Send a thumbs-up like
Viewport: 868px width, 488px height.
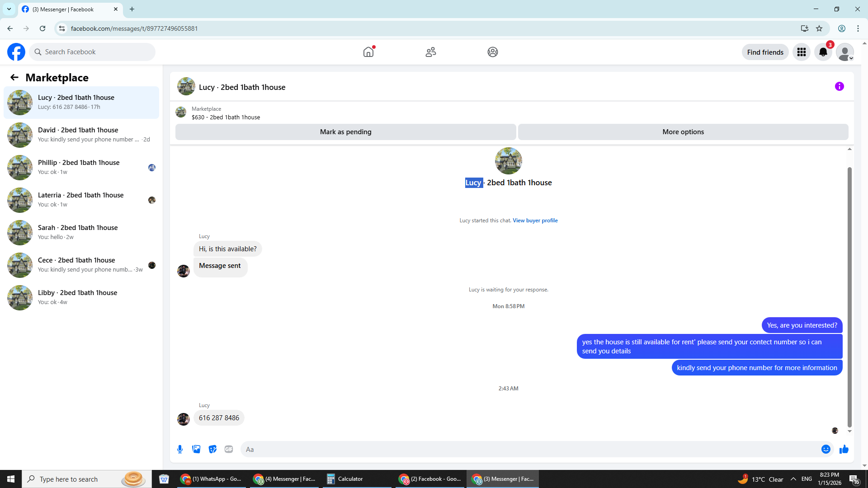point(844,449)
